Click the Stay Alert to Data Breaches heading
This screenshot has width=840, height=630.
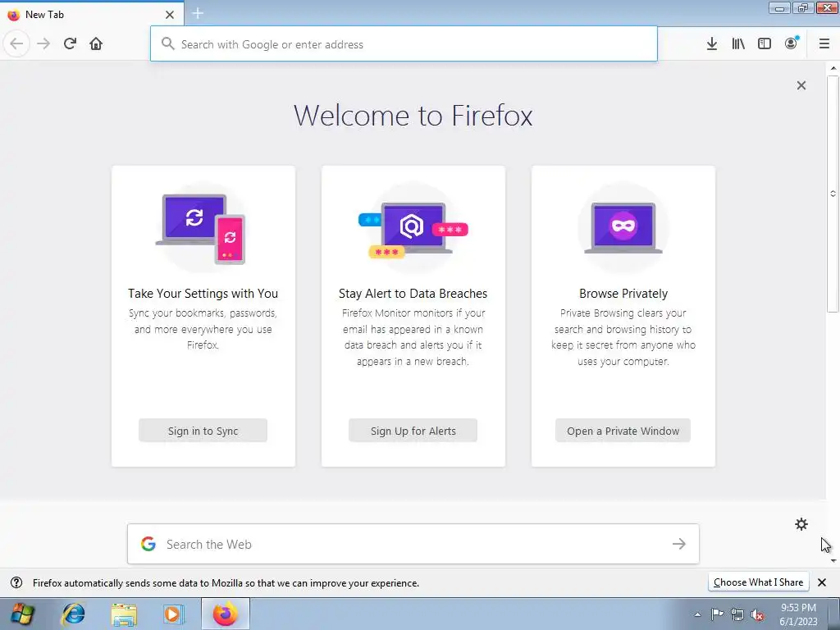click(x=413, y=294)
